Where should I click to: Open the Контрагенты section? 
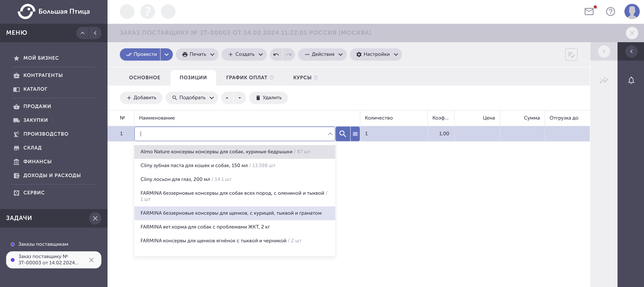point(38,75)
